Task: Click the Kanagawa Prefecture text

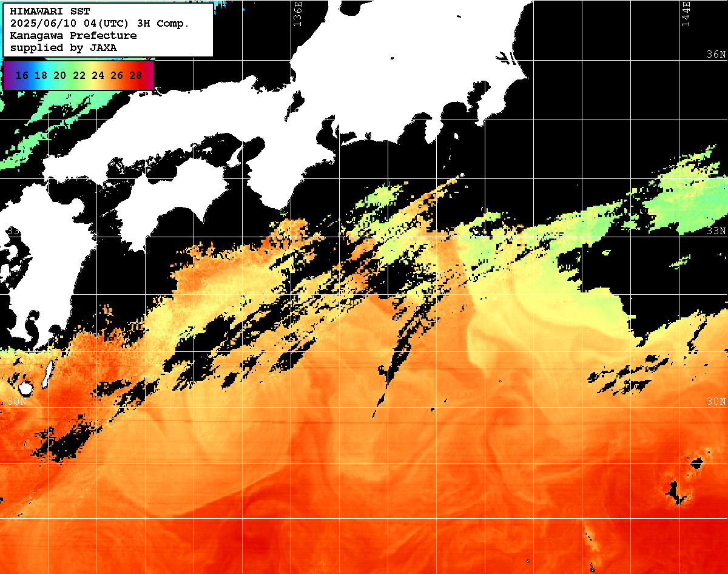Action: click(73, 36)
